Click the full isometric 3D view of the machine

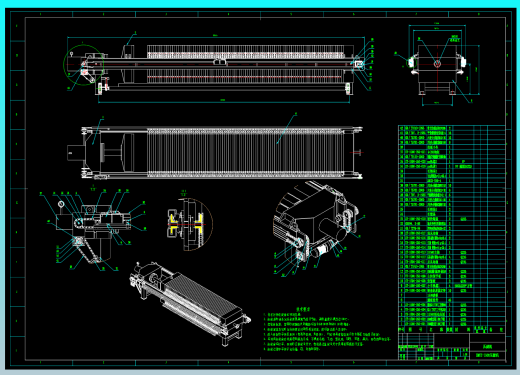[x=189, y=304]
